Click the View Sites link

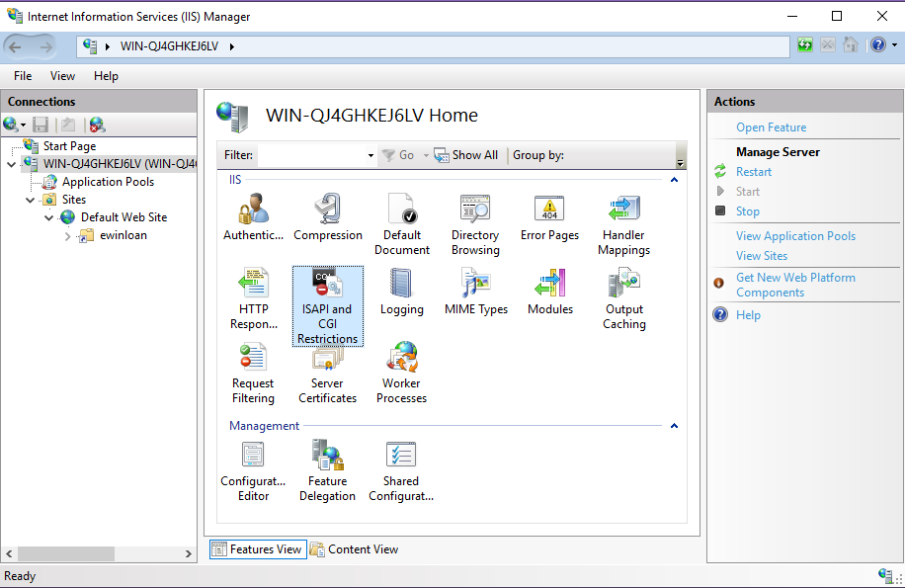[762, 256]
